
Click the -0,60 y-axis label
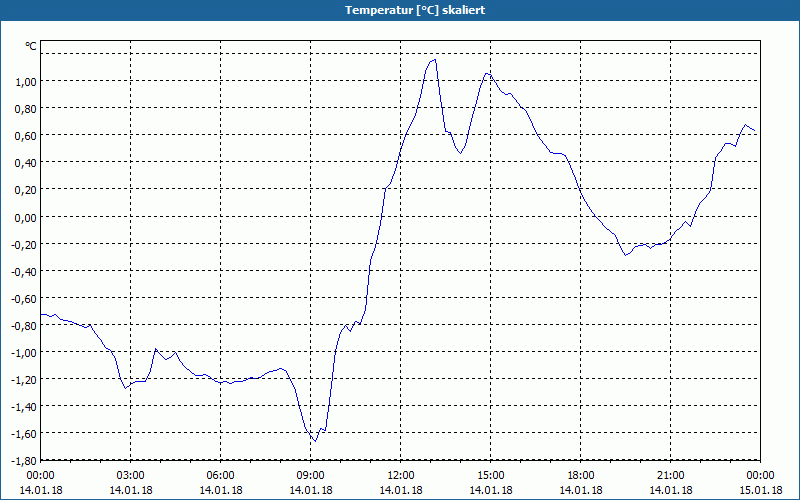click(x=24, y=298)
